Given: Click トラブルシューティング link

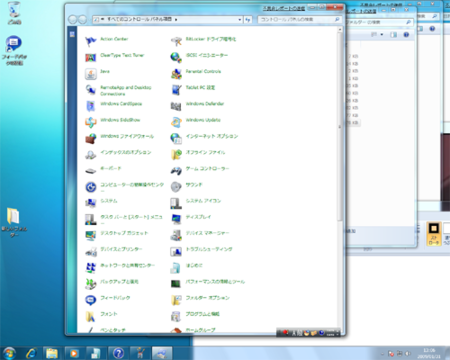Looking at the screenshot, I should 209,249.
